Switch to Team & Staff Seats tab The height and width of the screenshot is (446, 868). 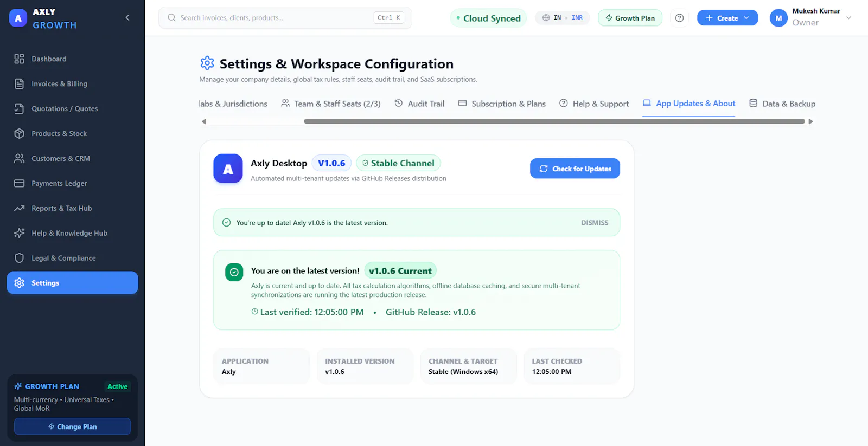click(331, 104)
